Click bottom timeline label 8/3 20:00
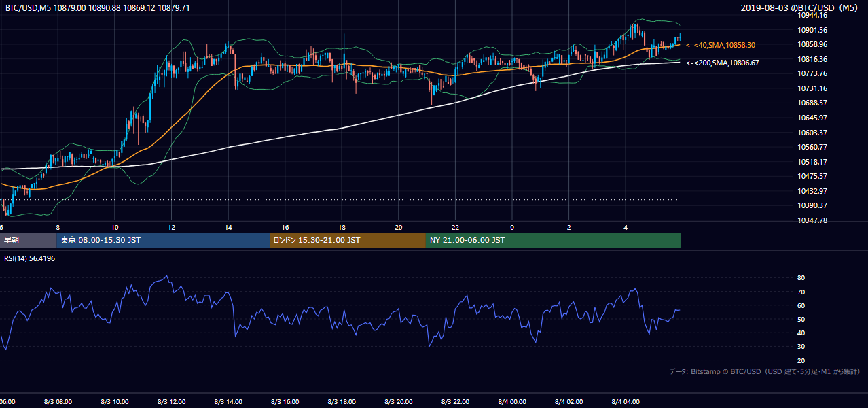 coord(399,401)
